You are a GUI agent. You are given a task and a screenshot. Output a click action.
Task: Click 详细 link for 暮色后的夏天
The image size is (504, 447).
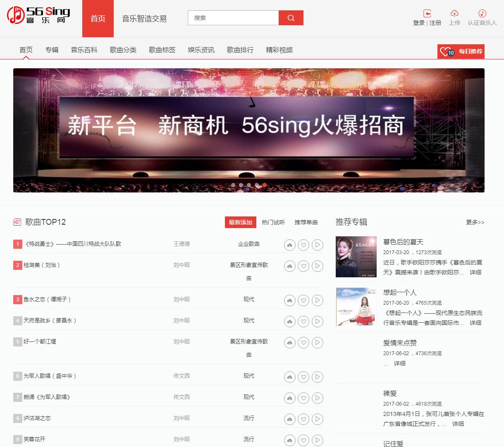coord(475,272)
